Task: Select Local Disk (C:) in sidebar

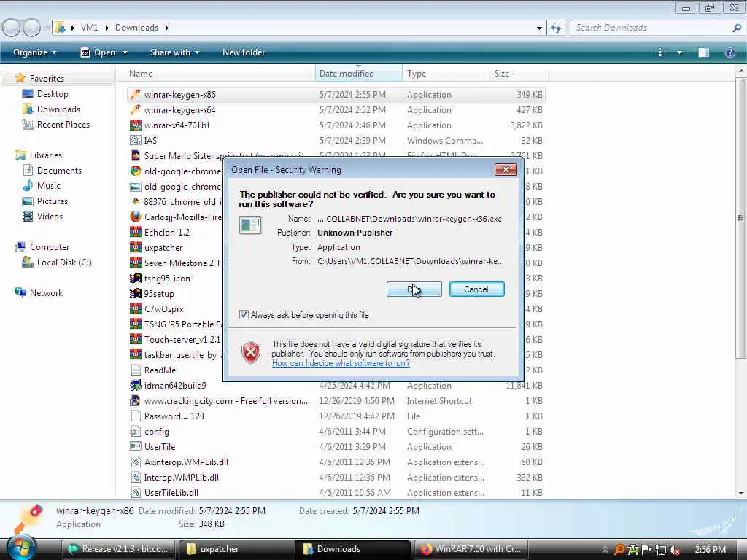Action: tap(57, 262)
